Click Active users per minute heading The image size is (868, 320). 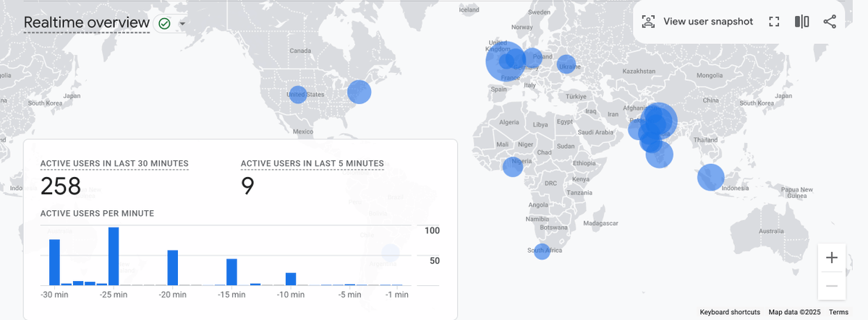point(97,213)
